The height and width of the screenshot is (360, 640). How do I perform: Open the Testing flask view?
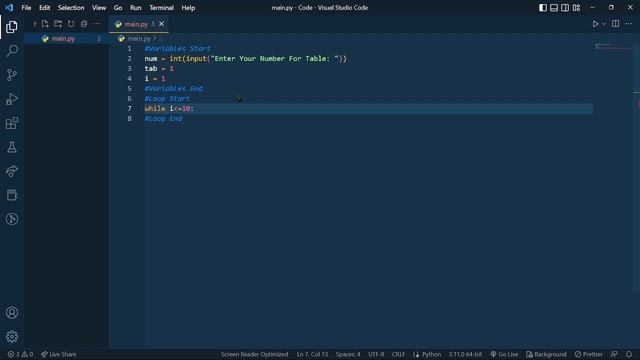[12, 147]
